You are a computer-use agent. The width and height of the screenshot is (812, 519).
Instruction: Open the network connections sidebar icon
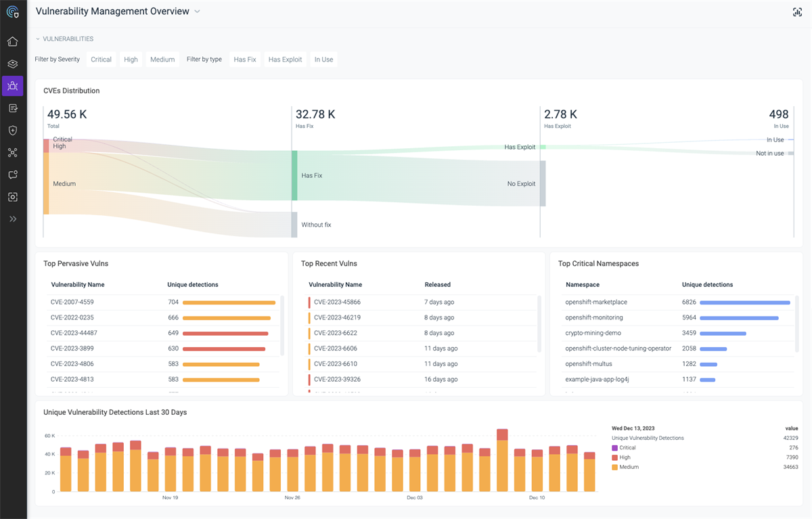coord(12,152)
